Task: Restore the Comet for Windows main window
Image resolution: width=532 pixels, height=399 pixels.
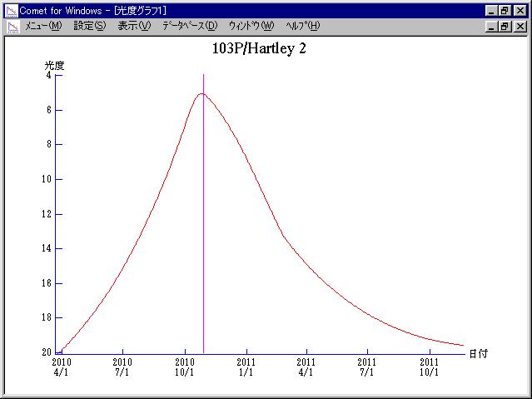Action: tap(505, 11)
